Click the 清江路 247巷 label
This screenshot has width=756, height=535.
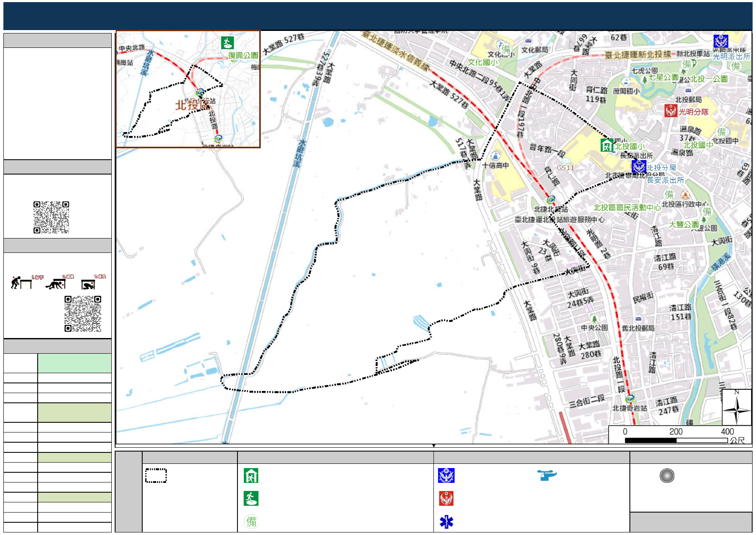[667, 405]
